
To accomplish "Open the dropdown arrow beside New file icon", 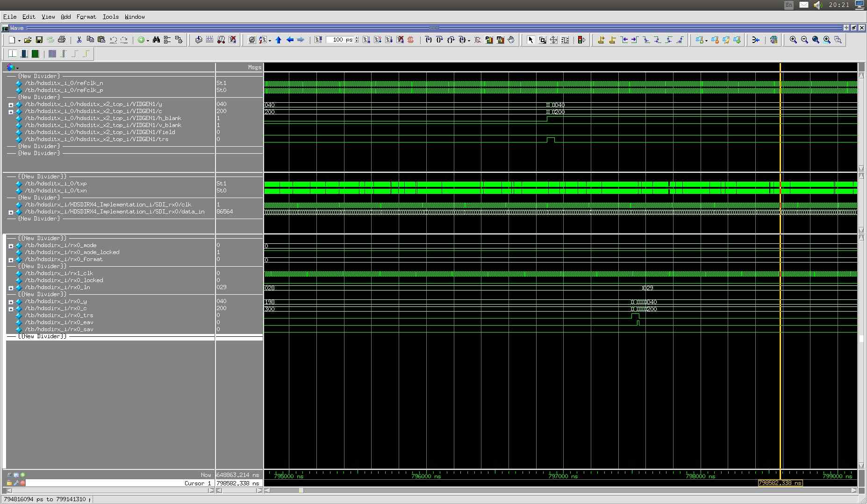I will (x=19, y=41).
